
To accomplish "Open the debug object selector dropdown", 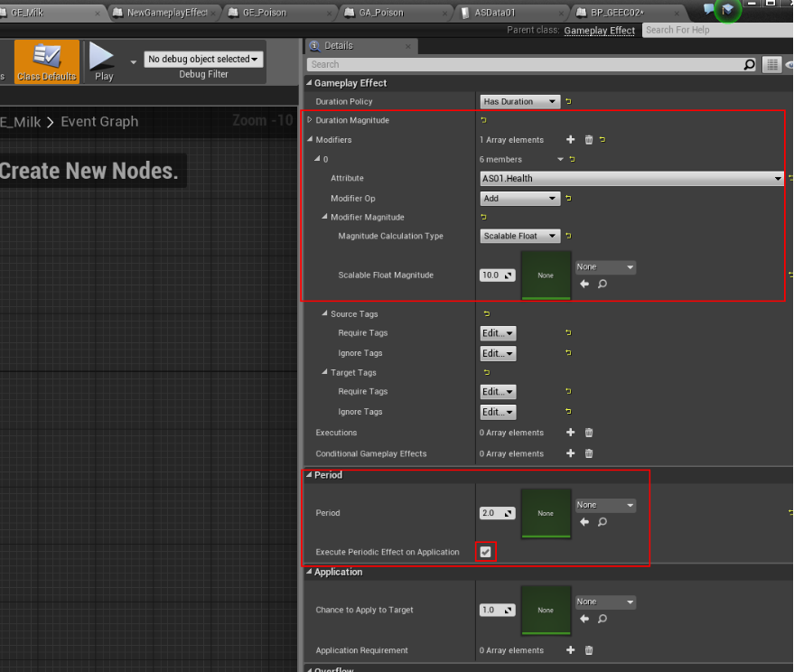I will click(x=203, y=60).
